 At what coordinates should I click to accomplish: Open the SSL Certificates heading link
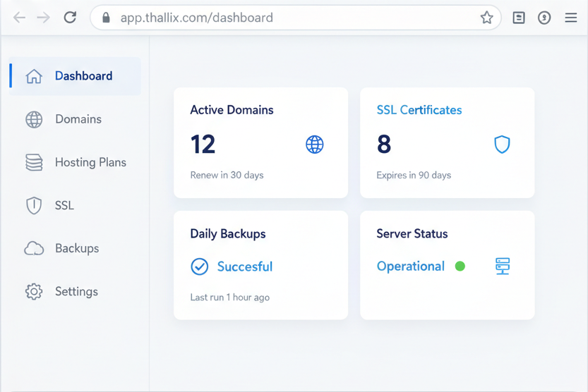[419, 110]
